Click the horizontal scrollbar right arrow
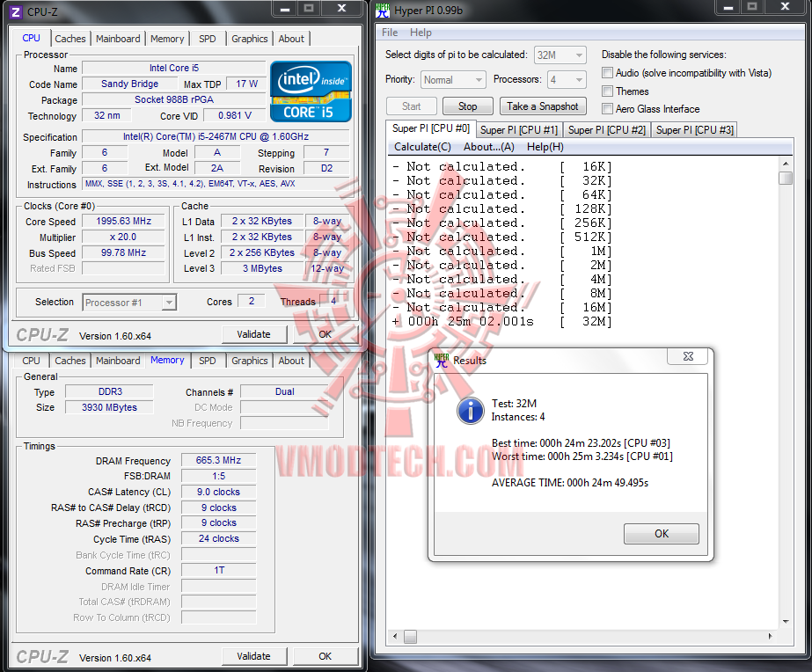812x672 pixels. pos(770,636)
